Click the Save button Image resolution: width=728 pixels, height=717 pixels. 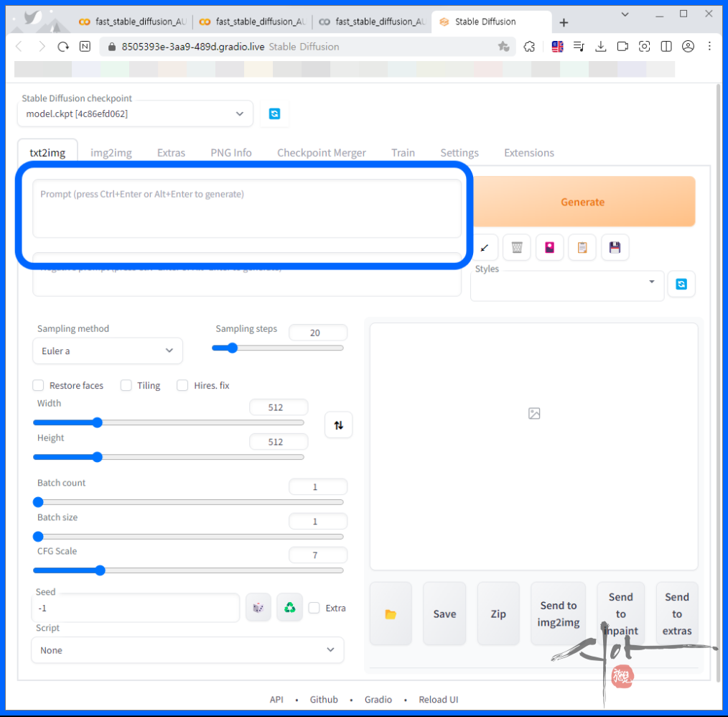pos(444,614)
